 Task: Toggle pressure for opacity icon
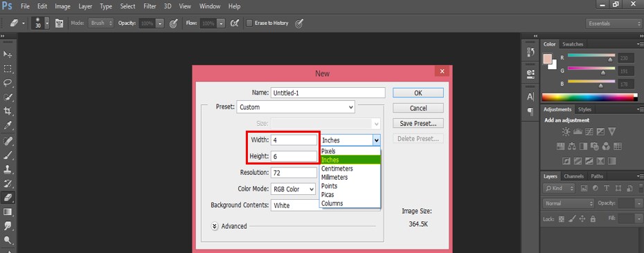coord(173,24)
